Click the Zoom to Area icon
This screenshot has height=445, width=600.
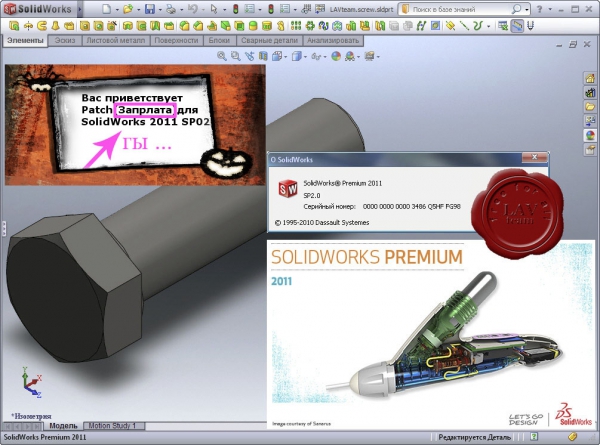pos(235,56)
